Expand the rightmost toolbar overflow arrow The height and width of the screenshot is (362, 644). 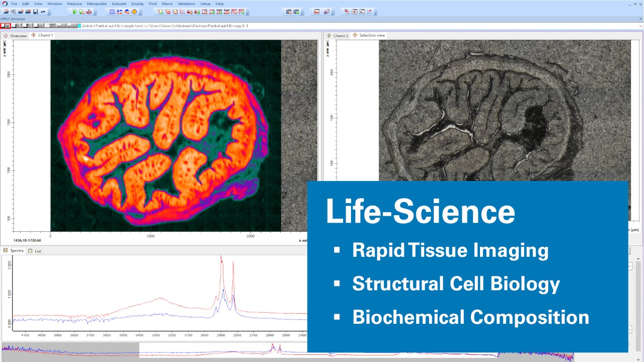pos(376,13)
